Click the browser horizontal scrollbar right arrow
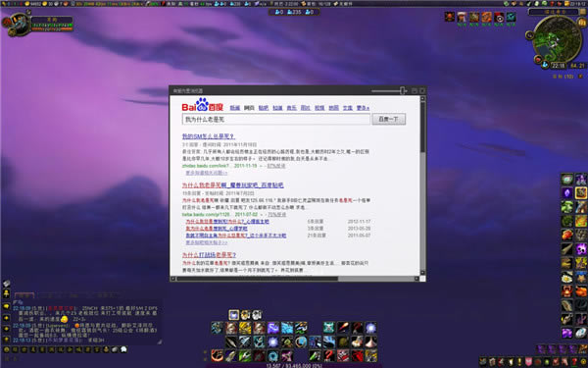Screen dimensions: 588x368 (416, 279)
